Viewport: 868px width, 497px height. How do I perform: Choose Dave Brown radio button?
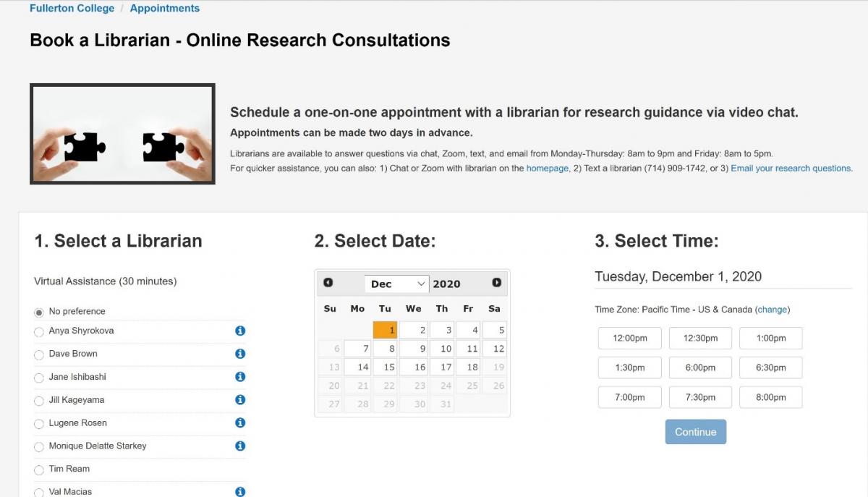pos(39,355)
